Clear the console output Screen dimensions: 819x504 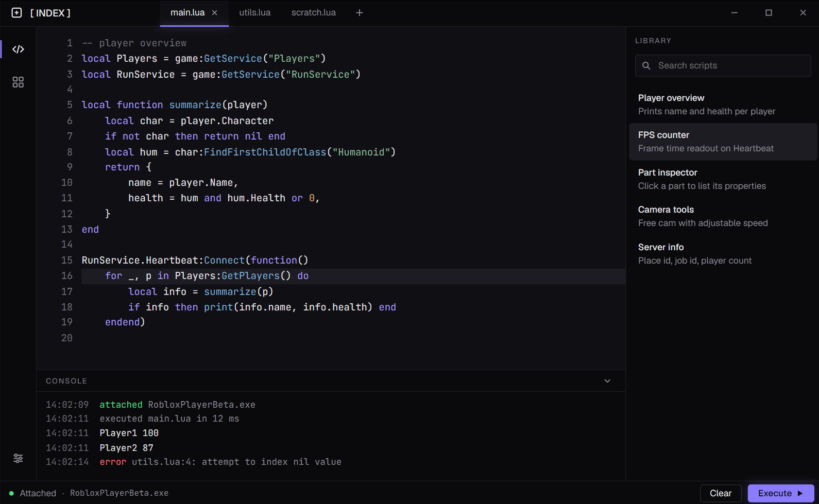[721, 493]
